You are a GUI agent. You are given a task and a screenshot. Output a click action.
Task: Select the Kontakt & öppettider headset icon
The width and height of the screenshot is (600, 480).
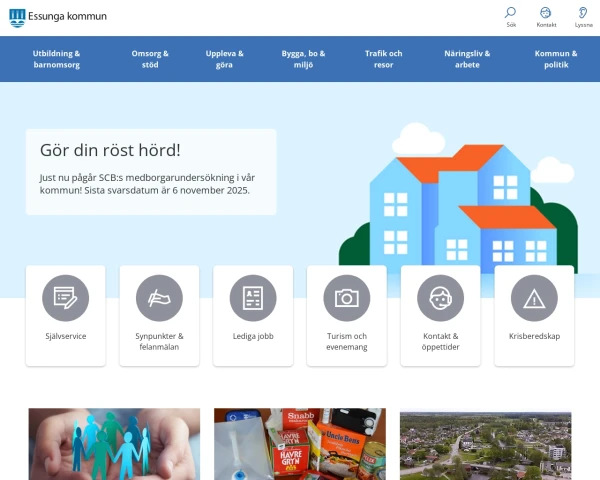click(x=441, y=298)
